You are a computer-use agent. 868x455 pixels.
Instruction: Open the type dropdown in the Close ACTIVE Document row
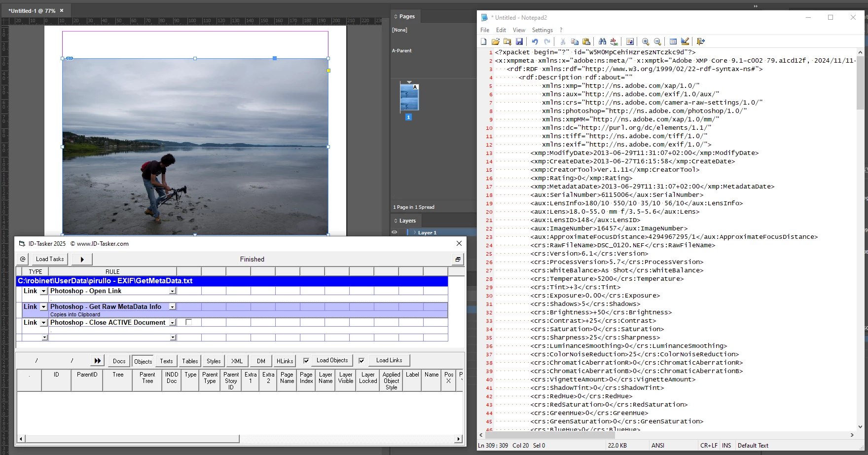(43, 323)
